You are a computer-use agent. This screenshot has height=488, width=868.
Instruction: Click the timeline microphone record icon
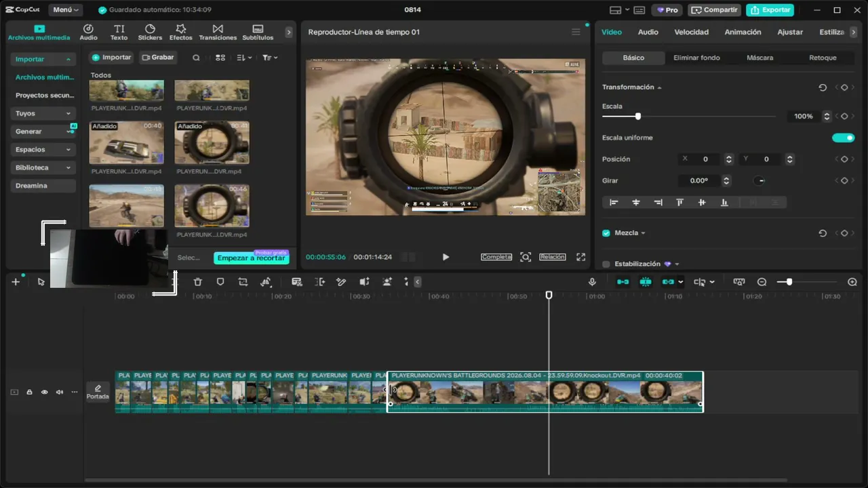click(592, 282)
